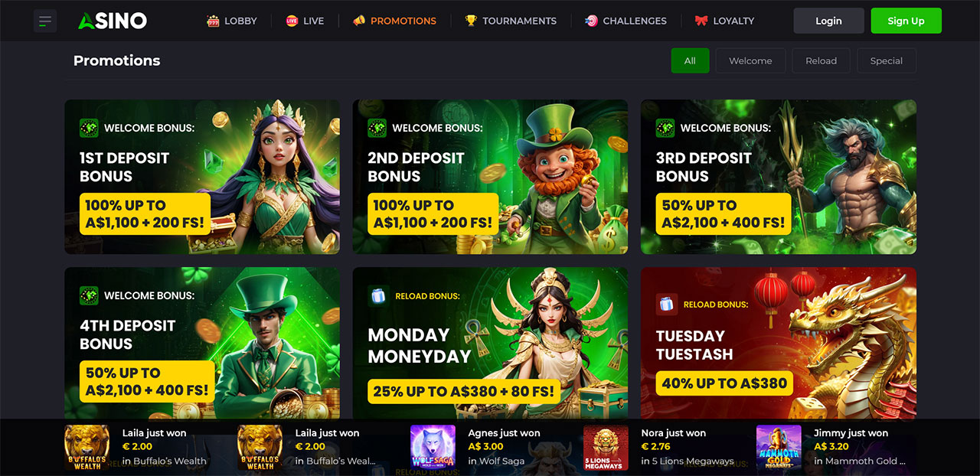
Task: Click the Tournaments trophy icon
Action: click(x=471, y=21)
